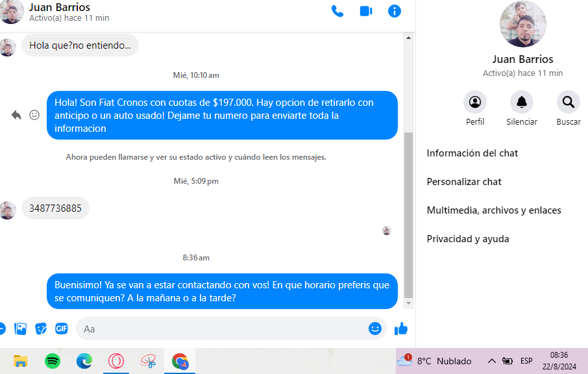The image size is (588, 374).
Task: Buscar in conversation magnifier icon
Action: [568, 102]
